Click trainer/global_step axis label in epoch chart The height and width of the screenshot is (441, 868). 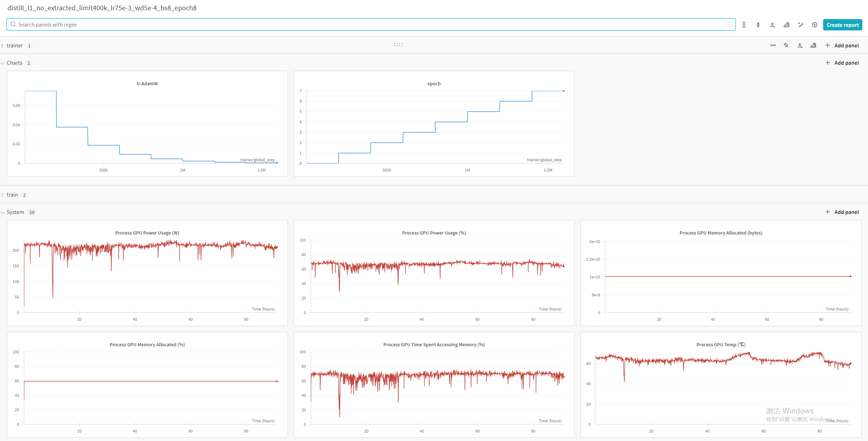pyautogui.click(x=544, y=160)
